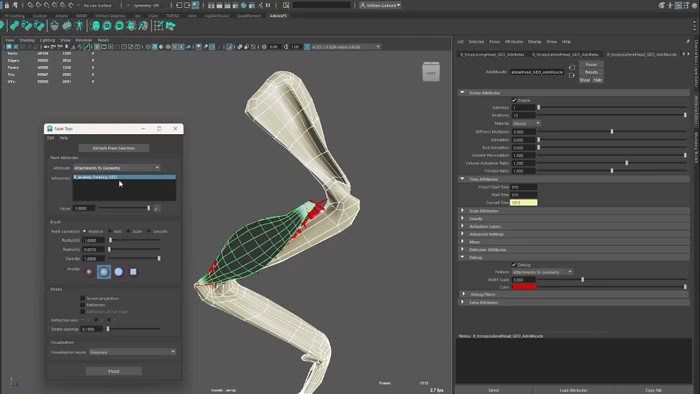Click the teal play arrow shelf icon
700x394 pixels.
pos(171,26)
